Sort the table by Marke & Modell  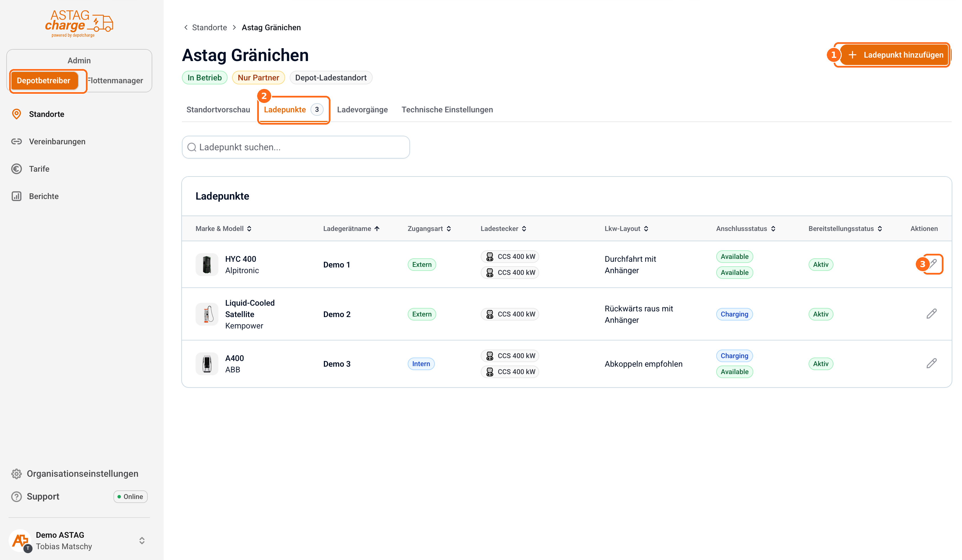[224, 229]
